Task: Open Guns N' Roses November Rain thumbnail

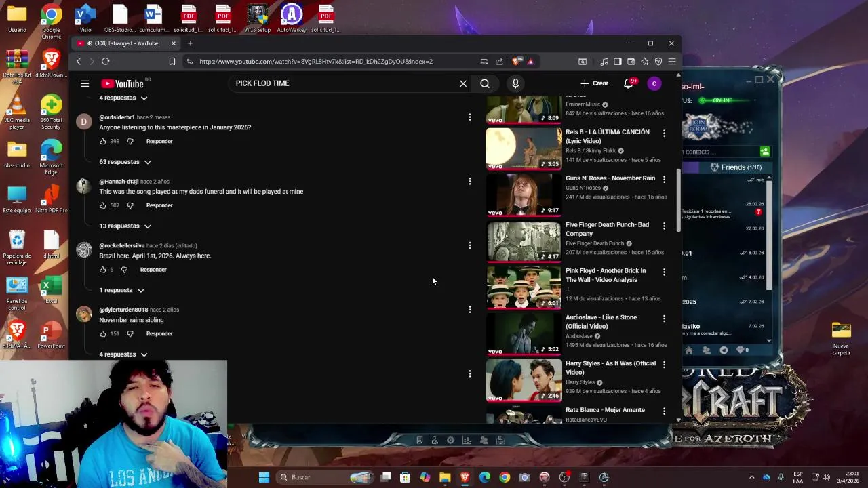Action: point(524,194)
